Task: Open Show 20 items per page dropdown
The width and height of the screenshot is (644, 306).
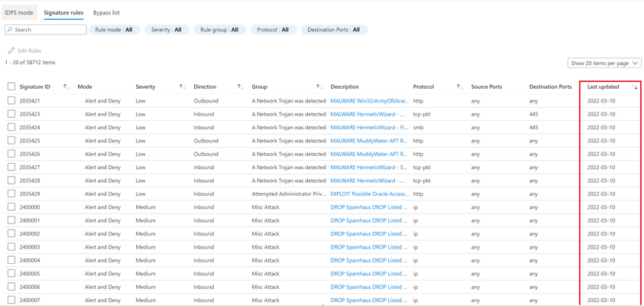Action: click(x=604, y=63)
